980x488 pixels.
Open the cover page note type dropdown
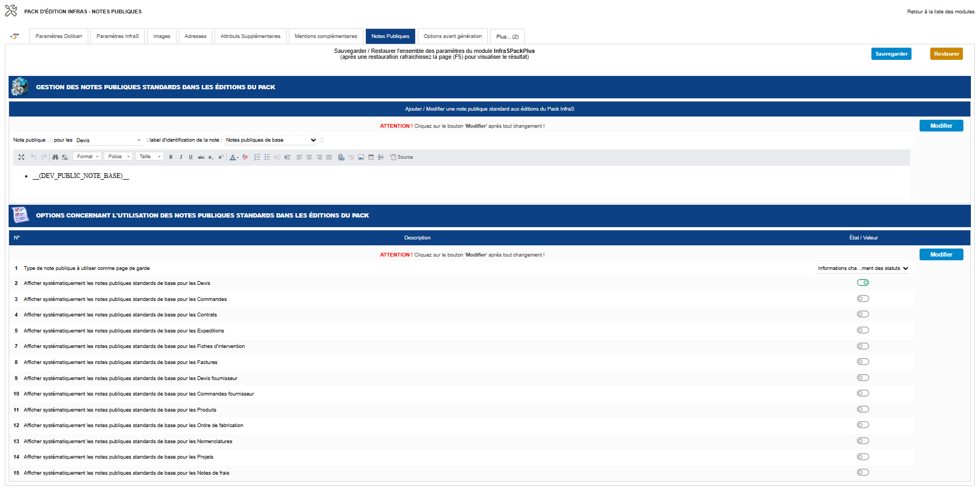(x=863, y=268)
